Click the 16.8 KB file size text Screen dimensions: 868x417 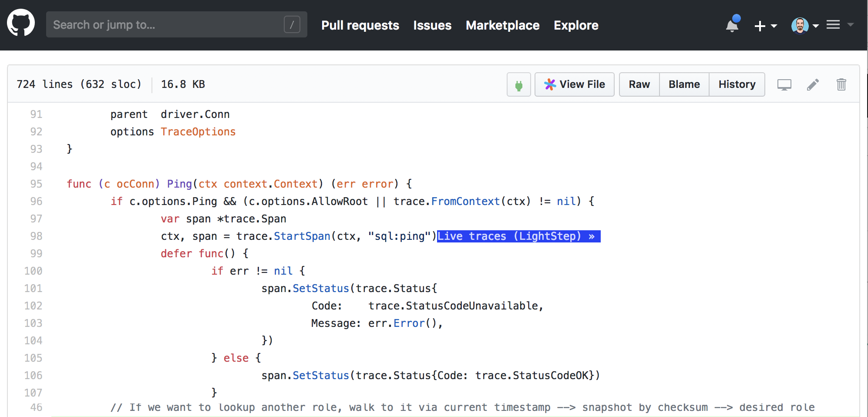(x=183, y=84)
